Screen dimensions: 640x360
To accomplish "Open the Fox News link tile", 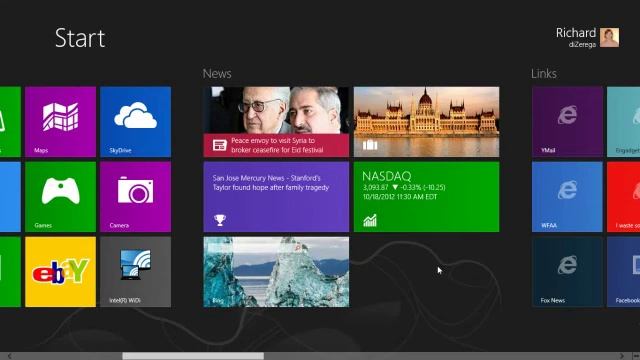I will click(x=567, y=272).
